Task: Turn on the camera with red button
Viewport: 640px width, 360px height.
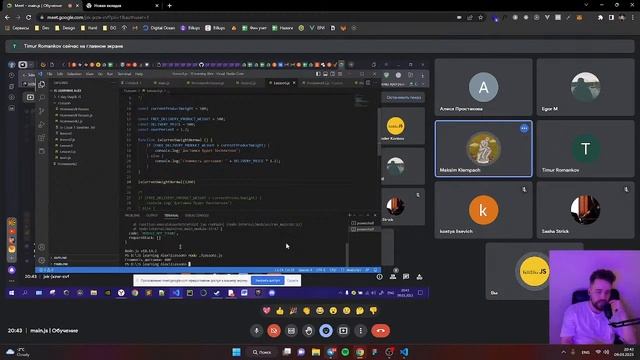Action: pos(274,331)
